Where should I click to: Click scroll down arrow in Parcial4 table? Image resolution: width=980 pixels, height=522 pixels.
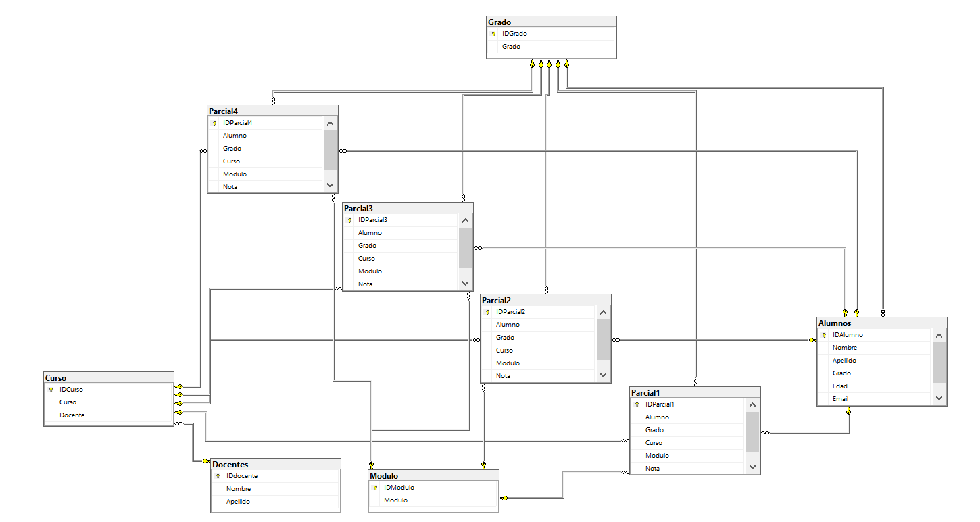[330, 185]
